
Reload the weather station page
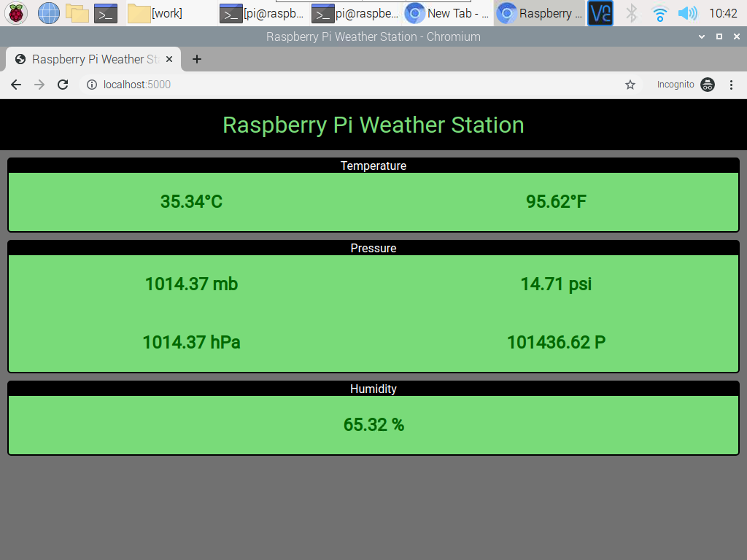pos(63,85)
